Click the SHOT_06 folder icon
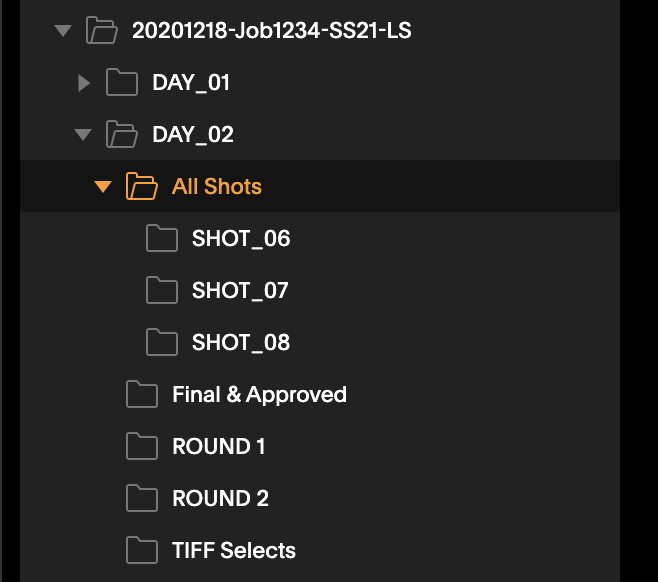The height and width of the screenshot is (582, 658). pos(162,238)
